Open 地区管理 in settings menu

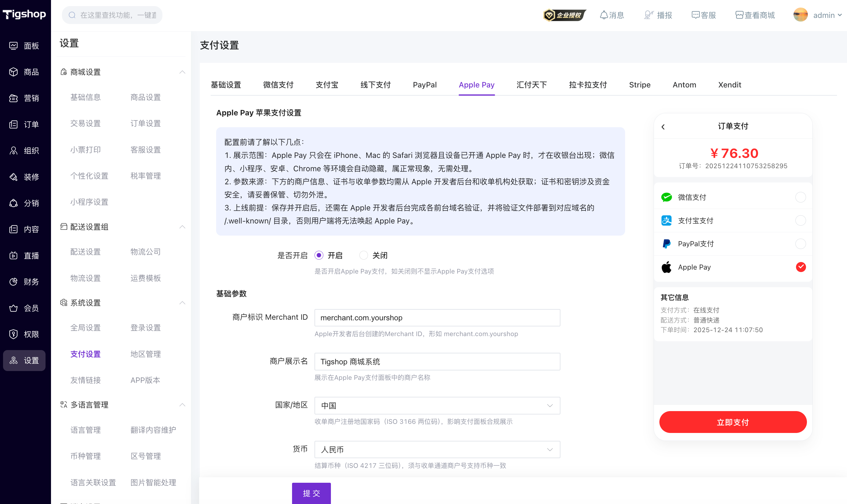click(x=146, y=354)
